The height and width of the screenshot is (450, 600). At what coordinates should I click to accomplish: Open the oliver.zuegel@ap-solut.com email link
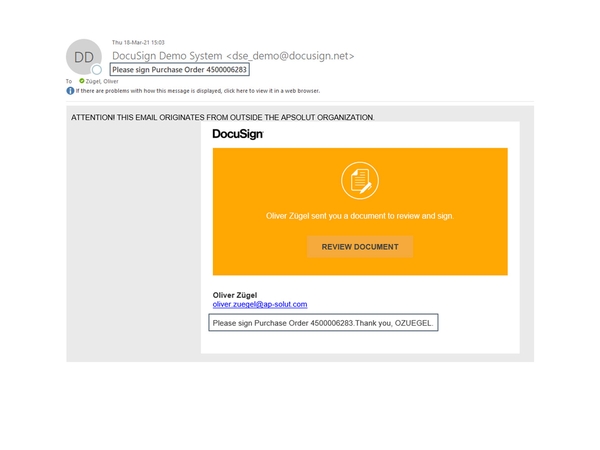coord(260,304)
